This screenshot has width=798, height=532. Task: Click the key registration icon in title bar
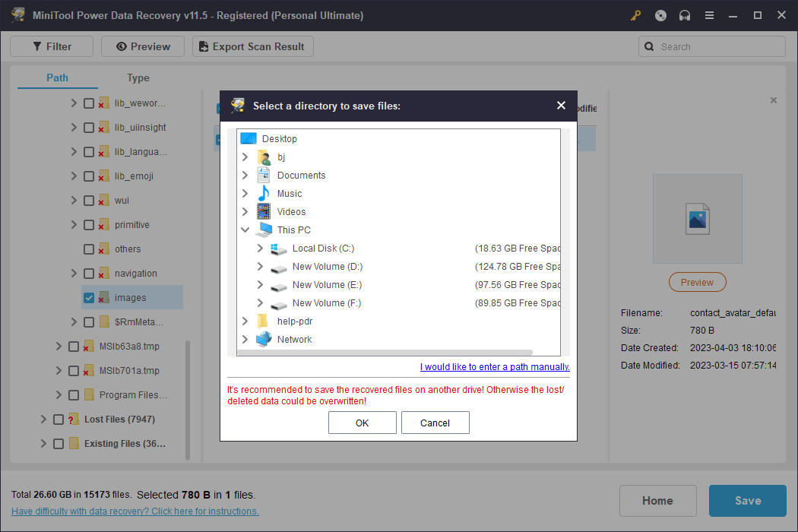(x=636, y=15)
